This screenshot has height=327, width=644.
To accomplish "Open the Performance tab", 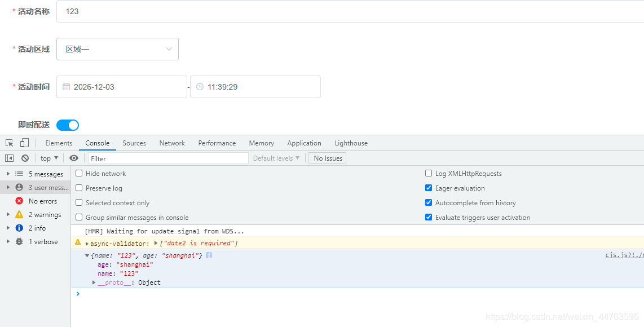I will tap(217, 143).
